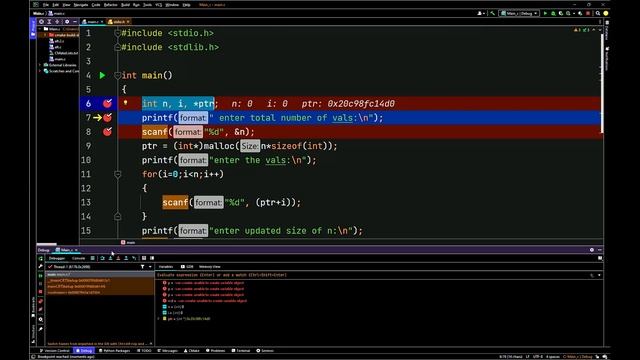
Task: Click the green Debug bug icon in toolbar
Action: pos(553,13)
